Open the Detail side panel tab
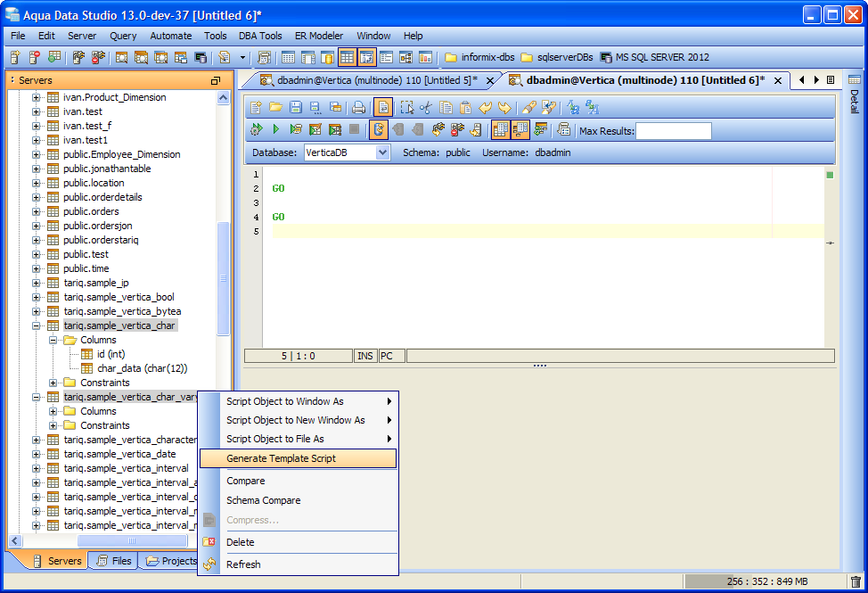Image resolution: width=868 pixels, height=593 pixels. pos(854,95)
